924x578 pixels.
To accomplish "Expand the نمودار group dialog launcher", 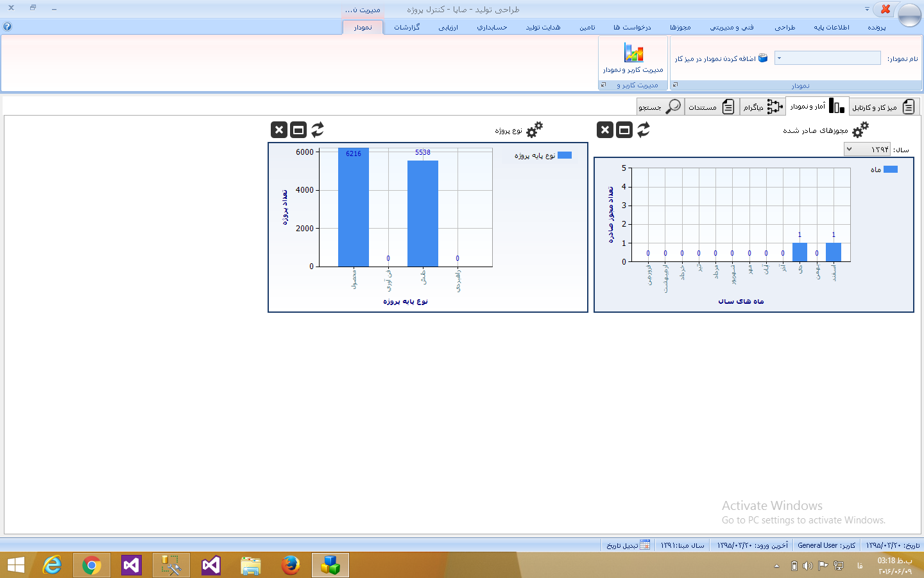I will [x=675, y=85].
